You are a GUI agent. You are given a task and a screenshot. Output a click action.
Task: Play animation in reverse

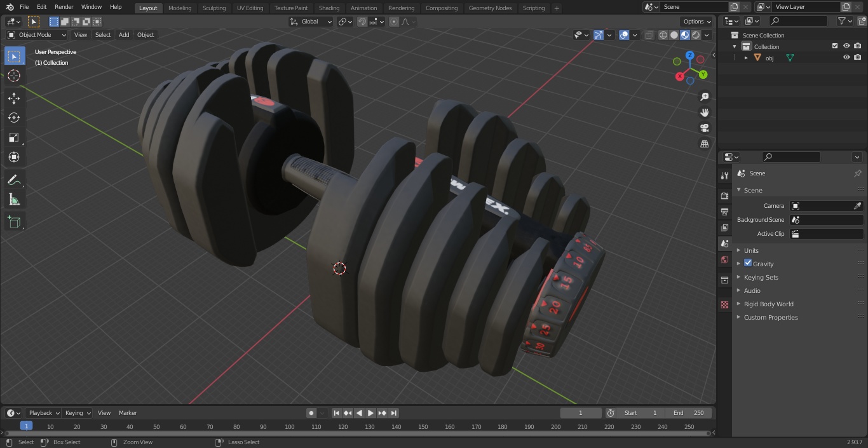(x=359, y=413)
